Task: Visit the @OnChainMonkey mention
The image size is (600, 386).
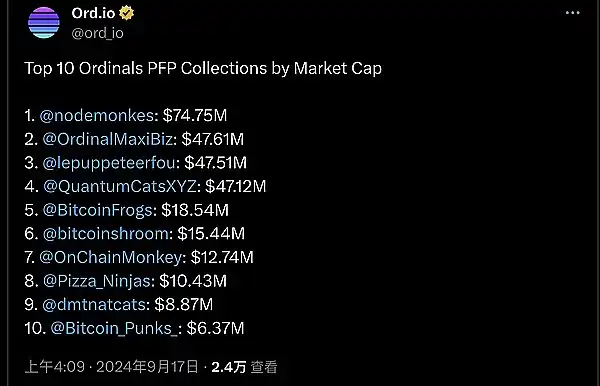Action: (x=111, y=257)
